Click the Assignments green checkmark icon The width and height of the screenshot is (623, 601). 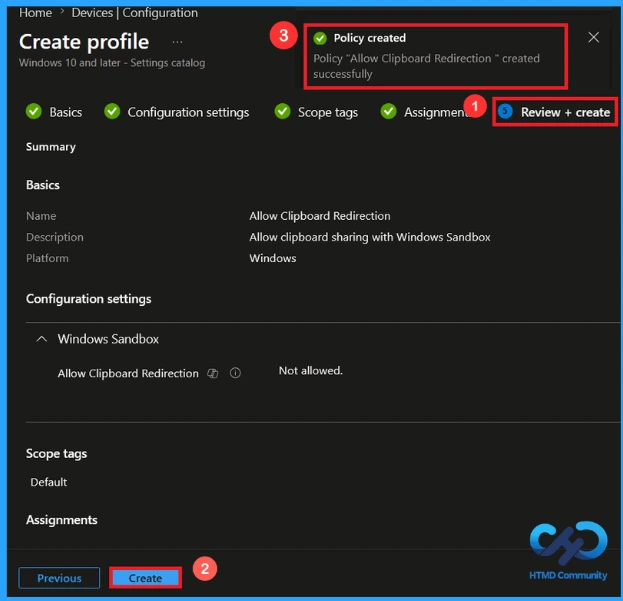[389, 112]
